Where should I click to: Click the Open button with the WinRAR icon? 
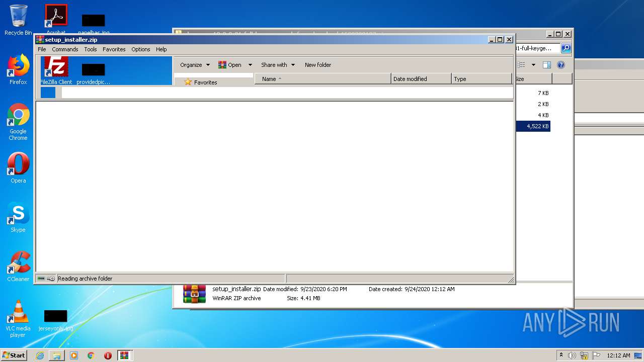click(x=230, y=65)
